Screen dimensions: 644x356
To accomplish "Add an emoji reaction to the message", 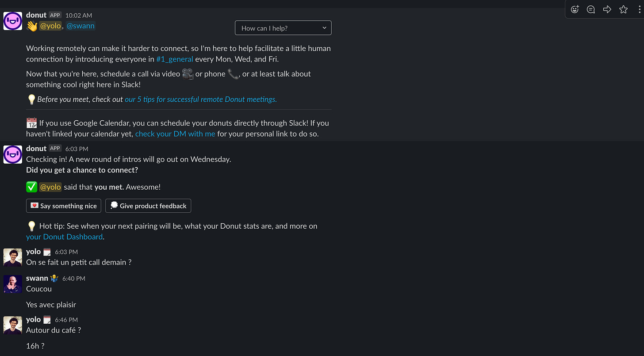I will [575, 9].
